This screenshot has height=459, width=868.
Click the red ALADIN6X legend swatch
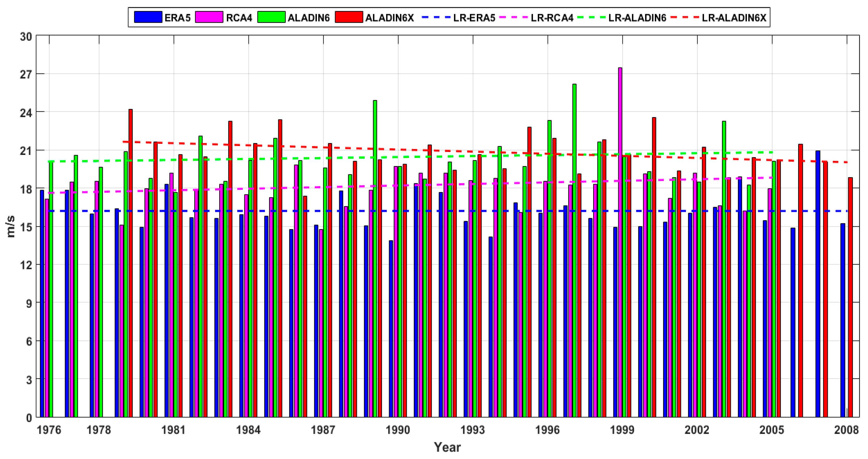coord(349,17)
